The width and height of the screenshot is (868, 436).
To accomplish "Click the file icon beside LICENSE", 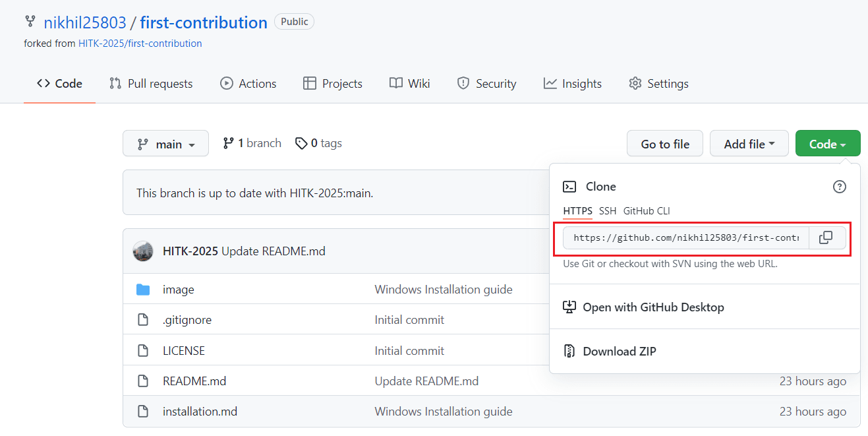I will click(143, 351).
